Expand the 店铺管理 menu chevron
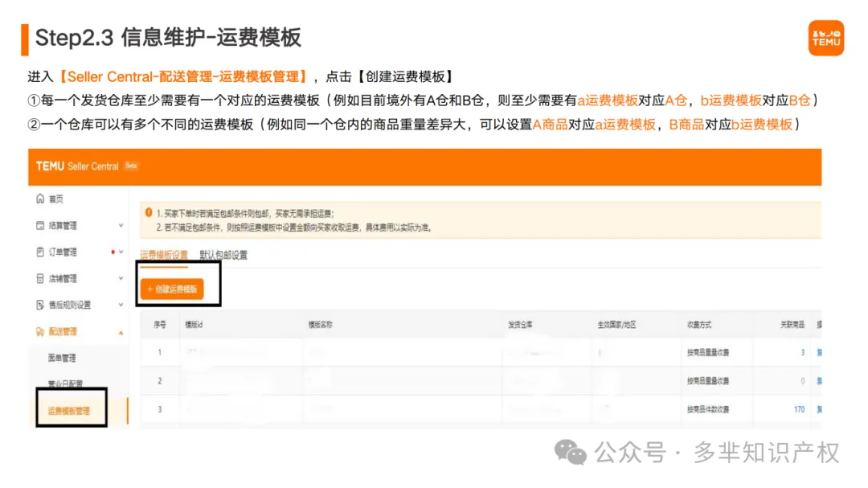The width and height of the screenshot is (868, 488). tap(121, 279)
